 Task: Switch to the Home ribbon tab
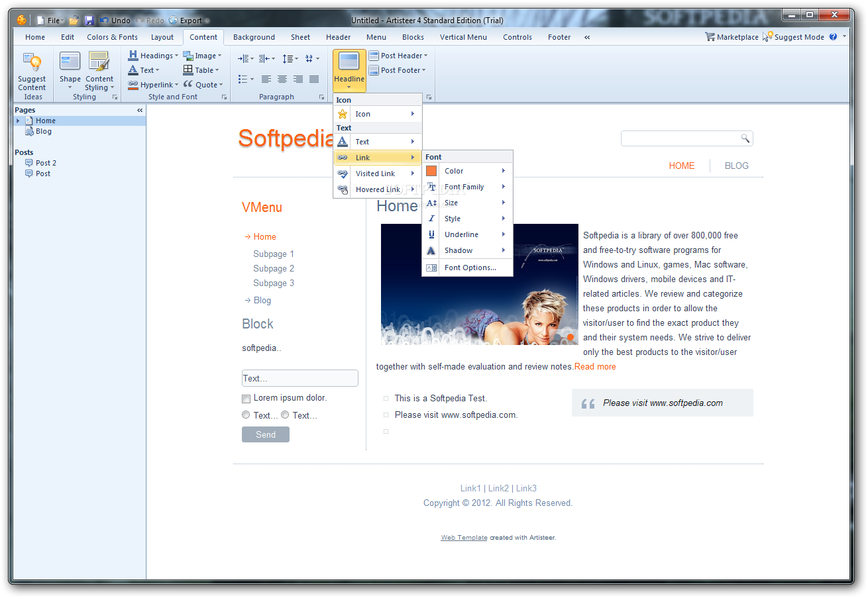[x=35, y=37]
